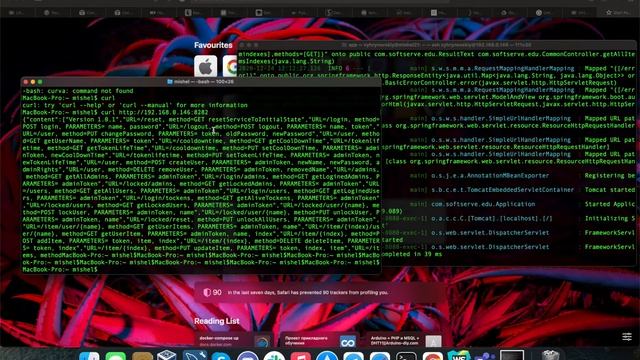Click the folder icon in bash title bar
This screenshot has width=640, height=360.
tap(170, 82)
